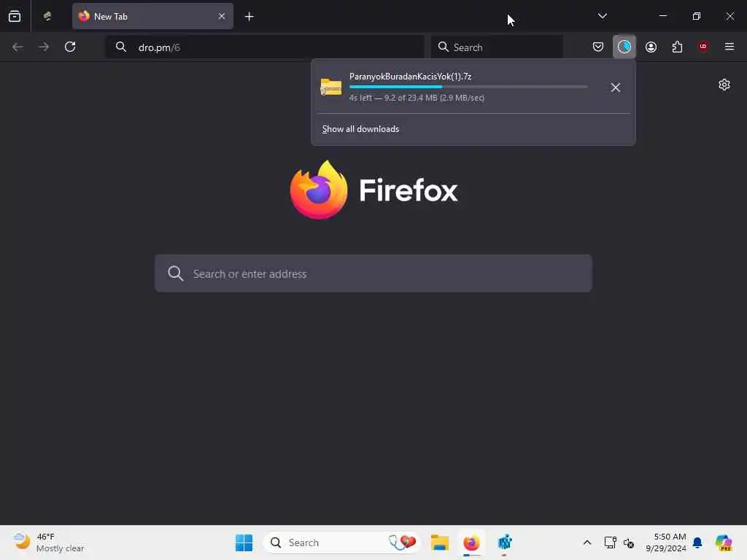Screen dimensions: 747x560
Task: Click the toolbar Search box
Action: pyautogui.click(x=497, y=47)
